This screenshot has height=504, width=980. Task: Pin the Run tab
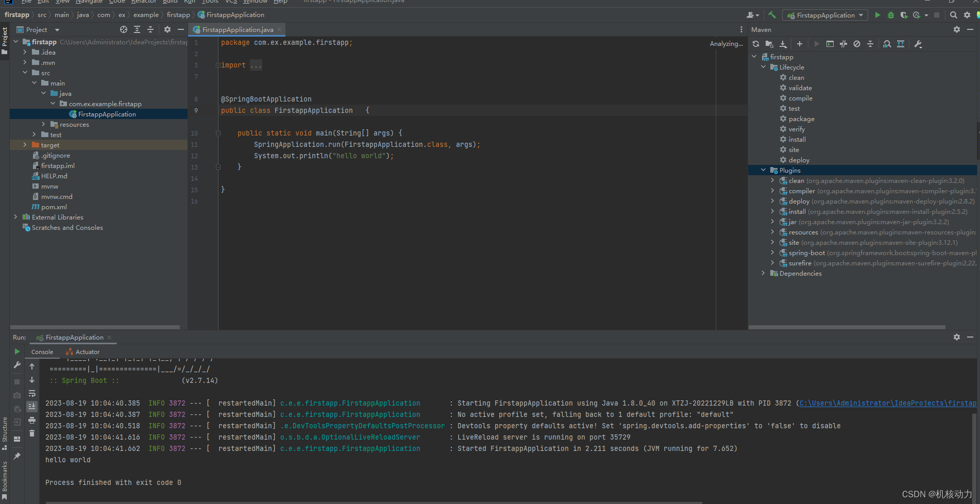tap(17, 456)
